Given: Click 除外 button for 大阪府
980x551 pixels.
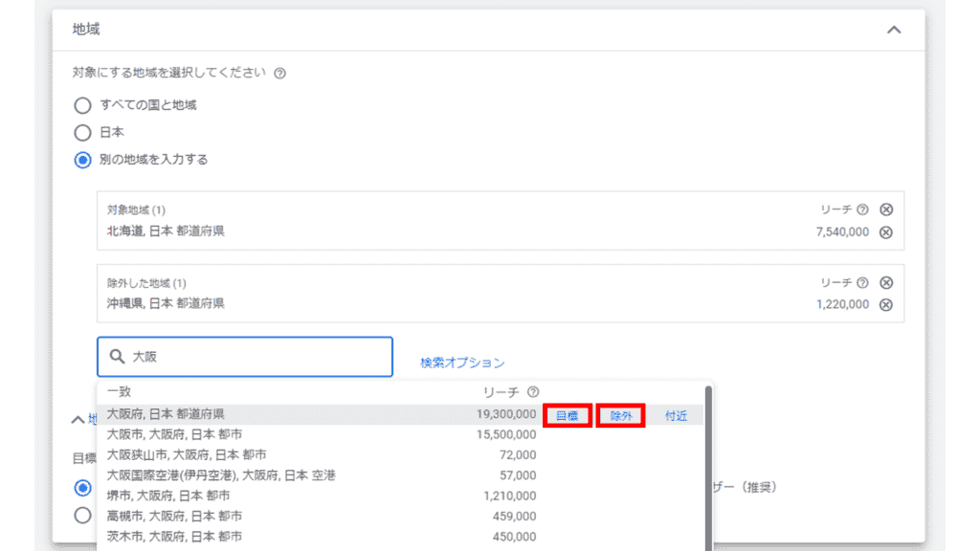Looking at the screenshot, I should click(x=621, y=415).
